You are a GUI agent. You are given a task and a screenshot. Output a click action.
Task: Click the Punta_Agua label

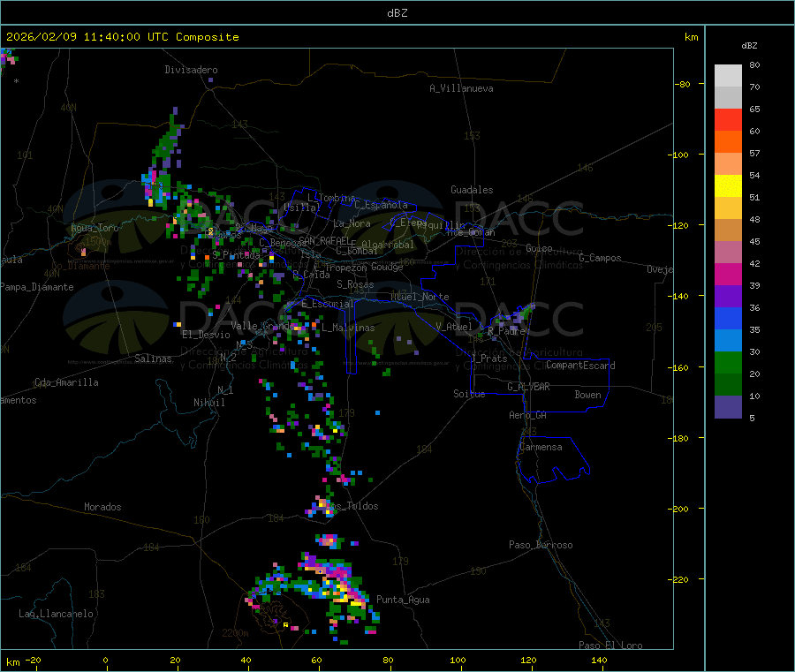(x=403, y=600)
